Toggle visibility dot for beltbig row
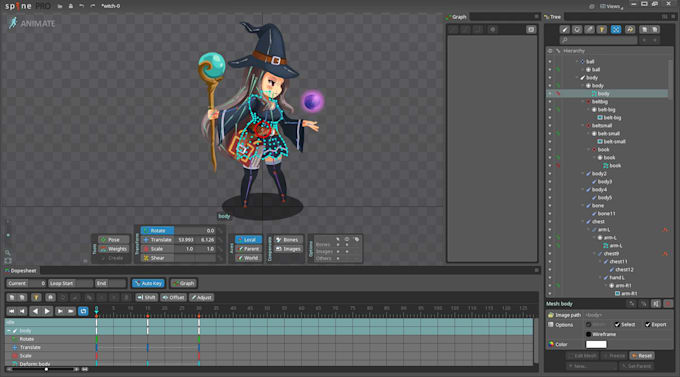The height and width of the screenshot is (377, 680). (550, 102)
